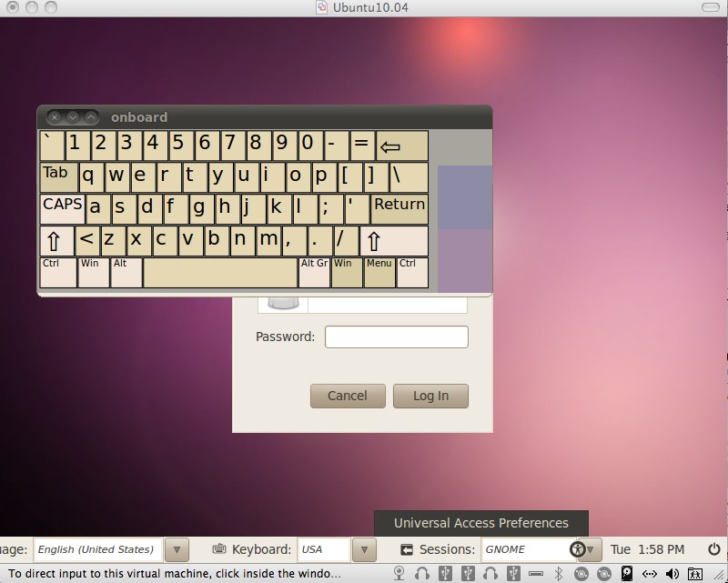Tap the a key on onboard
This screenshot has width=728, height=583.
(98, 209)
